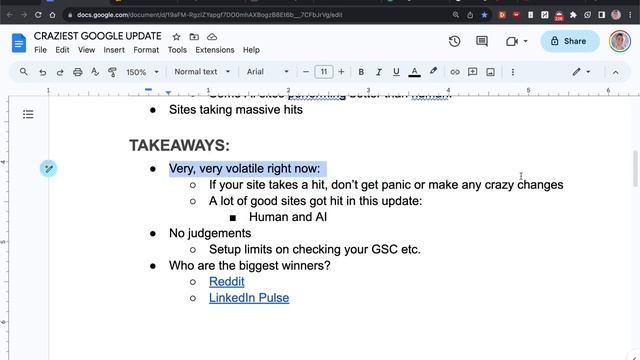640x360 pixels.
Task: Click 'Who are the biggest winners?' line
Action: click(x=249, y=266)
